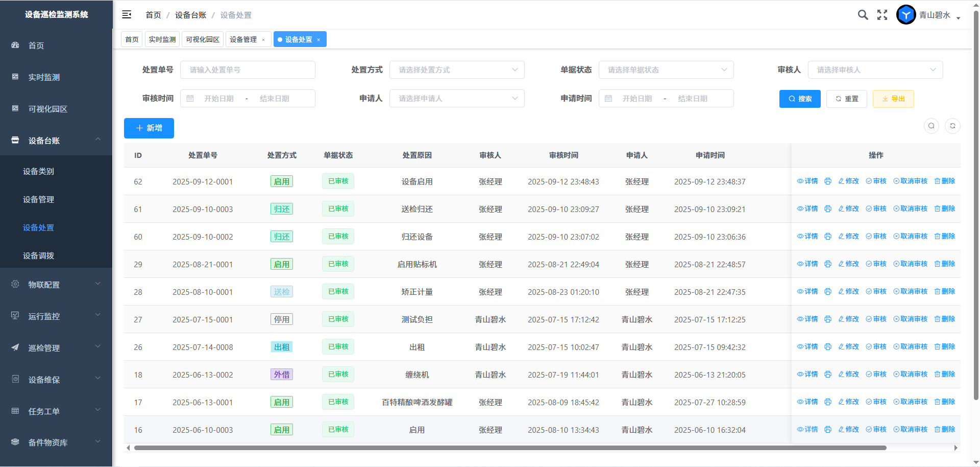Click the user avatar icon
This screenshot has width=980, height=467.
coord(906,15)
